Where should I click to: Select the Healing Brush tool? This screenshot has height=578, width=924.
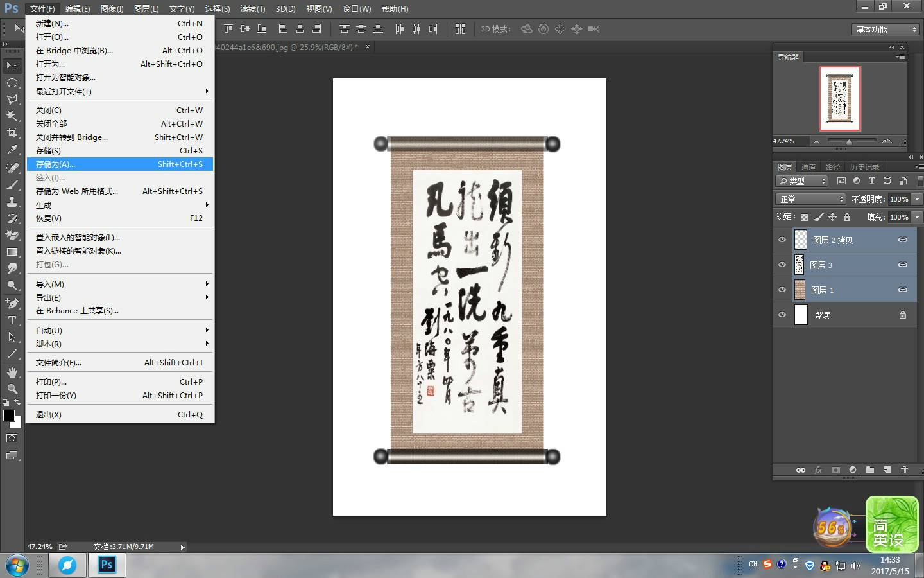pyautogui.click(x=12, y=168)
